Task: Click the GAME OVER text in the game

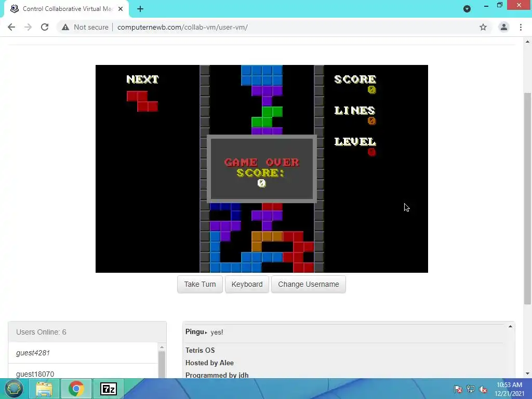Action: (262, 162)
